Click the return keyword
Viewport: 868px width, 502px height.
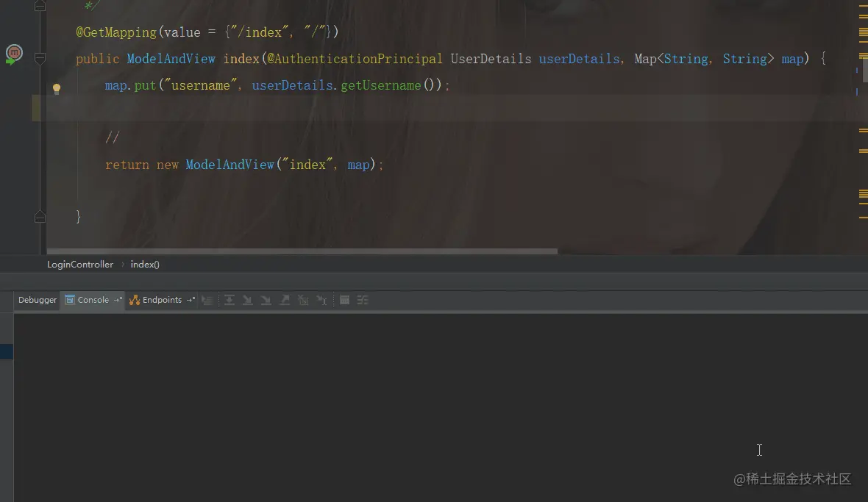[x=127, y=165]
